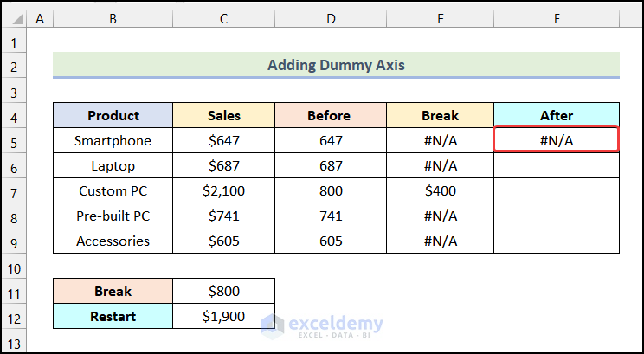Select the Smartphone cell
Viewport: 644px width, 354px height.
click(x=113, y=140)
